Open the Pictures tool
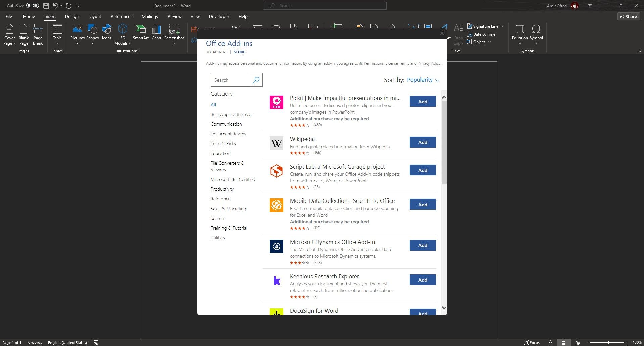The image size is (644, 346). (78, 35)
